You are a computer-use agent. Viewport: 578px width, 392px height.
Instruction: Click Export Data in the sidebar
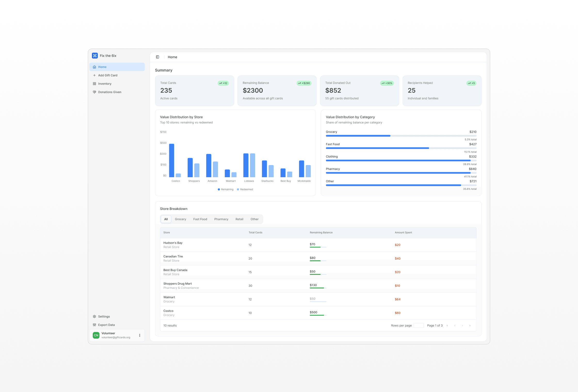[x=117, y=325]
